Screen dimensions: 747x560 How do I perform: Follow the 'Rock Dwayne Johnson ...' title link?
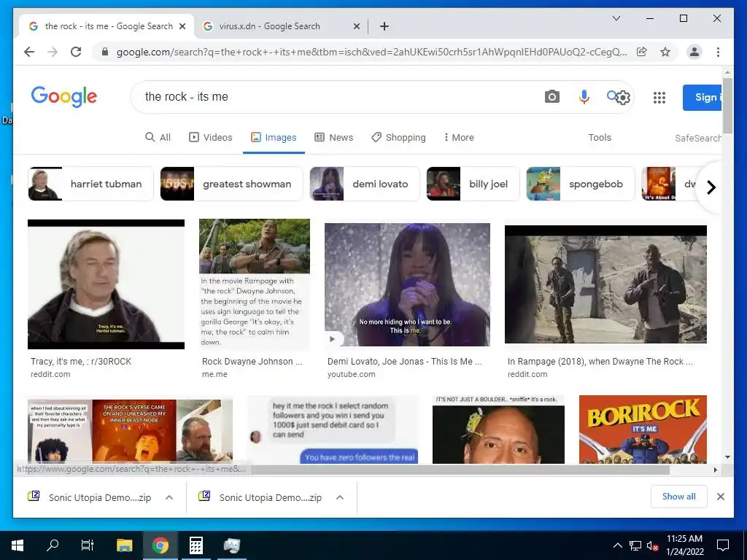click(x=252, y=362)
